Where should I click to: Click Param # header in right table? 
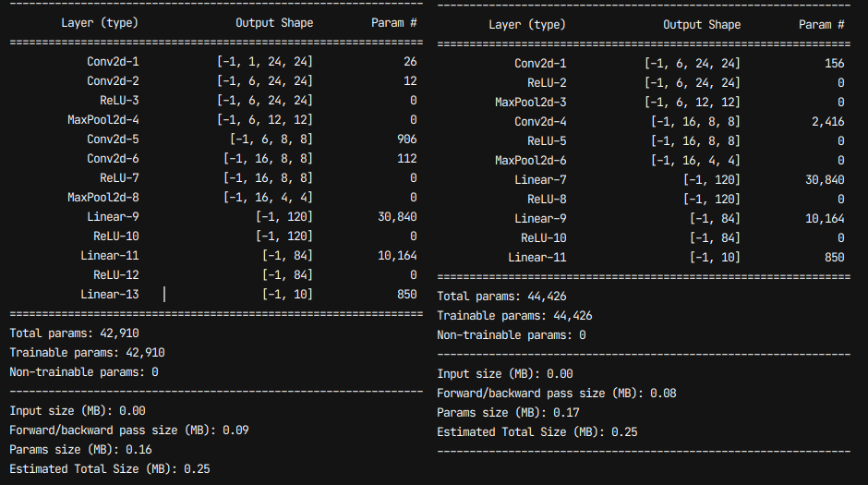click(822, 24)
